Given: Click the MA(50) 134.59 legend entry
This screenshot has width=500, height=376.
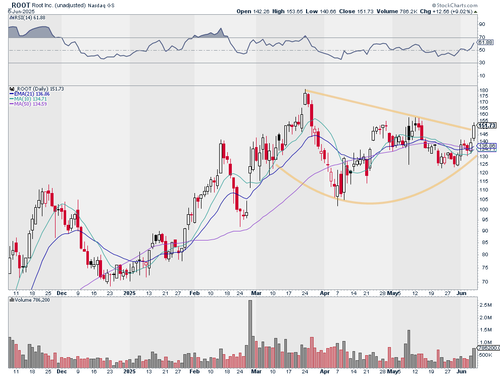Looking at the screenshot, I should tap(28, 104).
